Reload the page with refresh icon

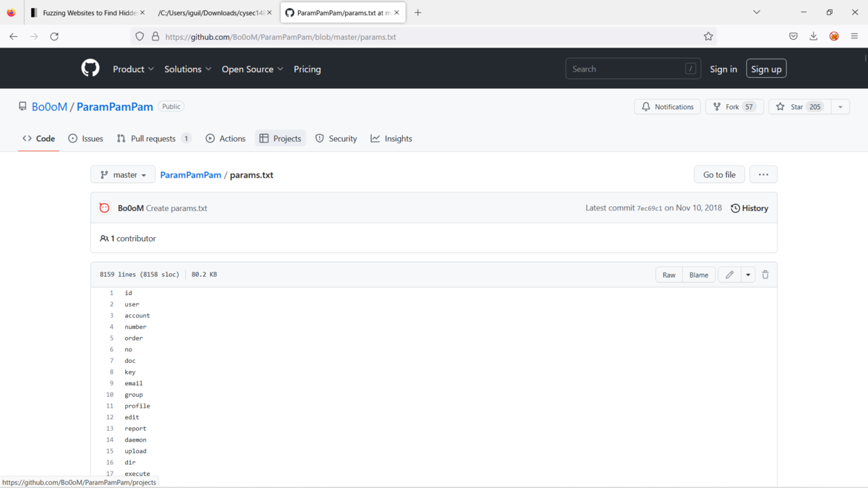tap(54, 36)
